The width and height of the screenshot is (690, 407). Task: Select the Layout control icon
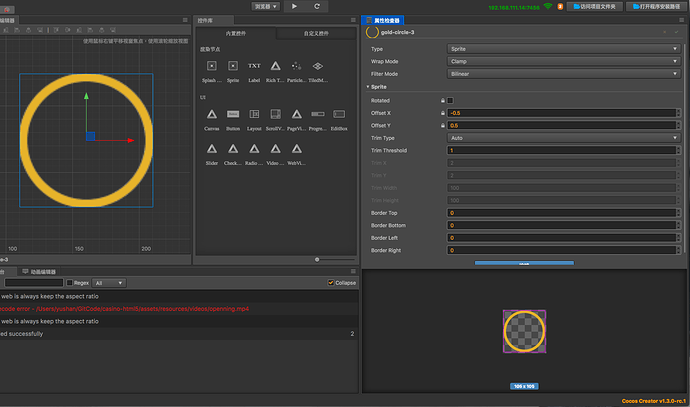click(x=254, y=114)
